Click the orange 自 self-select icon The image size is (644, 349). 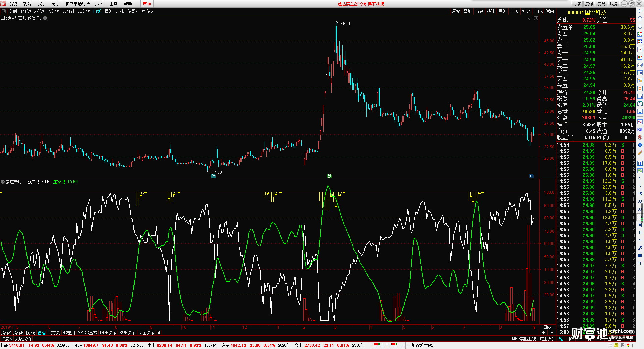coord(640,88)
